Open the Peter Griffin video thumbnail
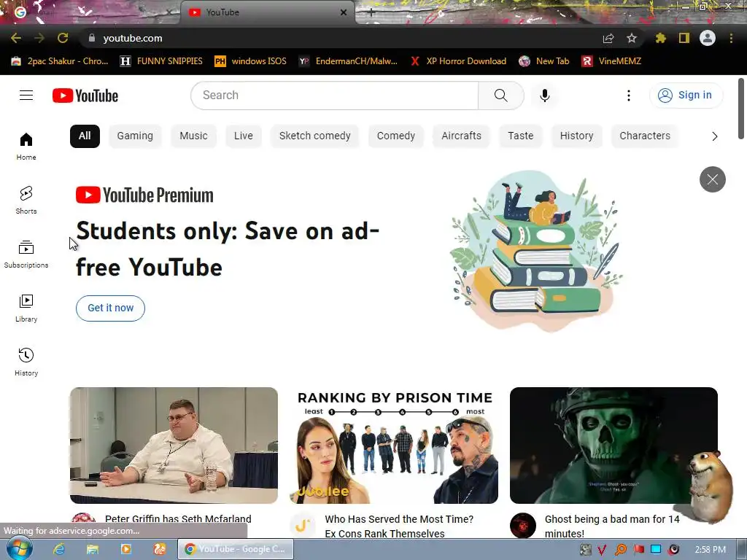The image size is (747, 560). tap(174, 446)
